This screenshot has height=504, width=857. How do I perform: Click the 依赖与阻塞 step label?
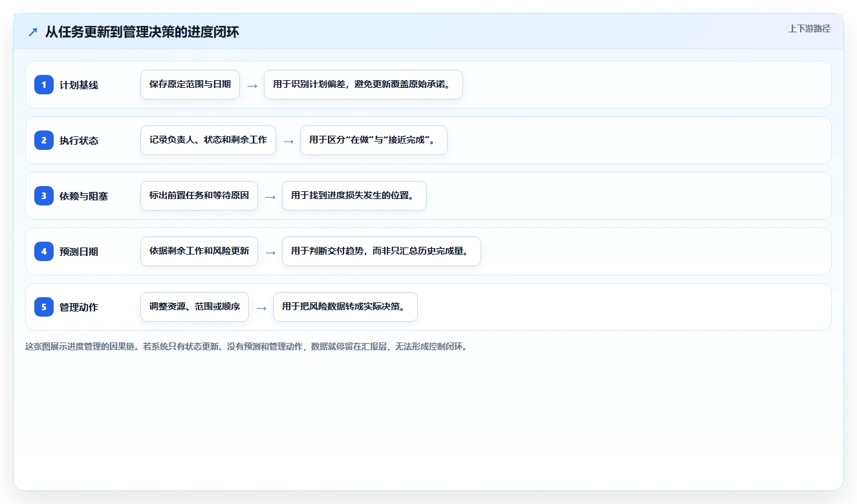tap(83, 196)
